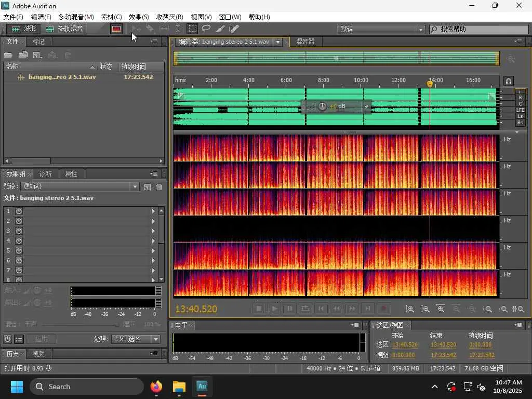Toggle the spectral frequency display button

coord(116,29)
